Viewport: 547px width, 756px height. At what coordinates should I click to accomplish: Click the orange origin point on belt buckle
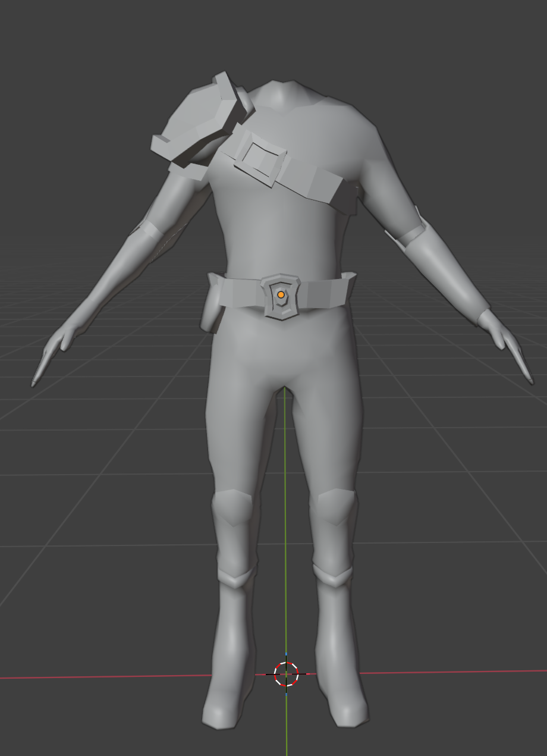coord(281,294)
